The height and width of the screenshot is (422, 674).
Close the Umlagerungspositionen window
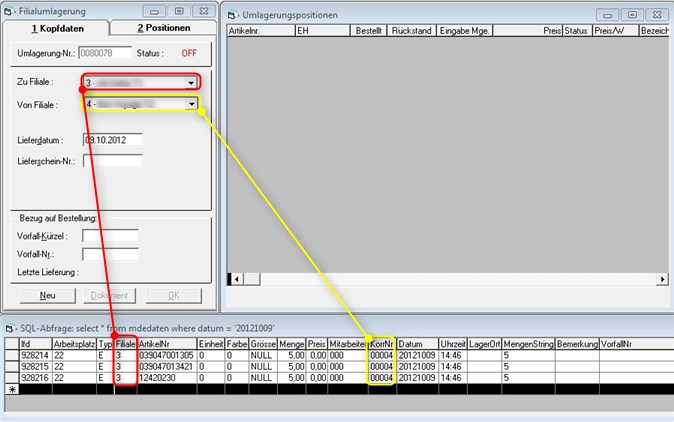658,15
